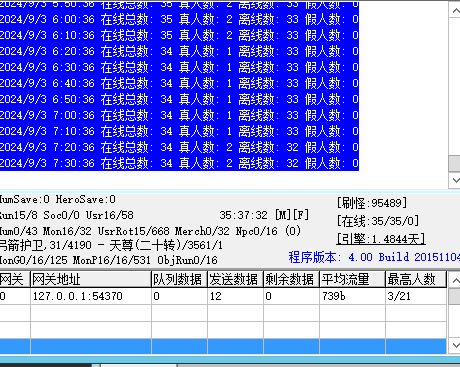
Task: Click the ObjRun0/16 status text
Action: [187, 260]
